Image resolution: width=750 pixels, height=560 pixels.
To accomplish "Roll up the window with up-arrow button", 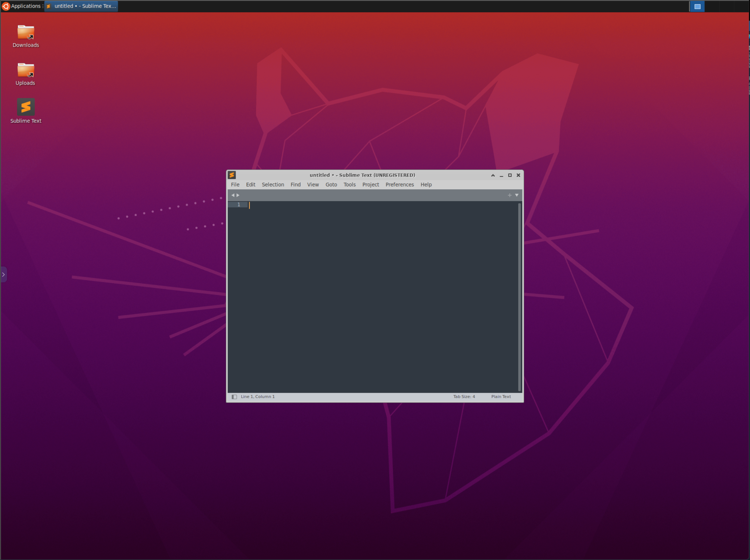I will (493, 175).
